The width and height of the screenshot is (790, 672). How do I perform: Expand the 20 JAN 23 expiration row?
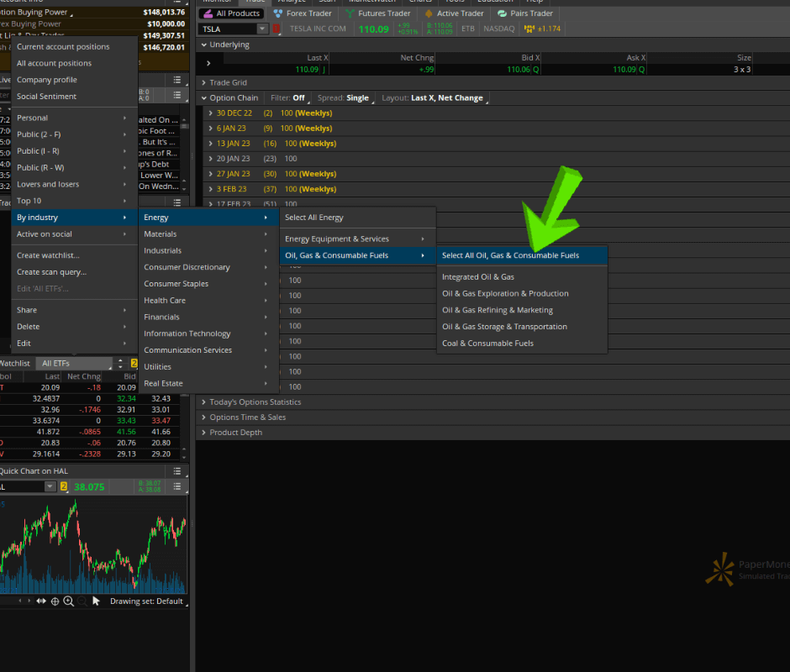point(211,158)
